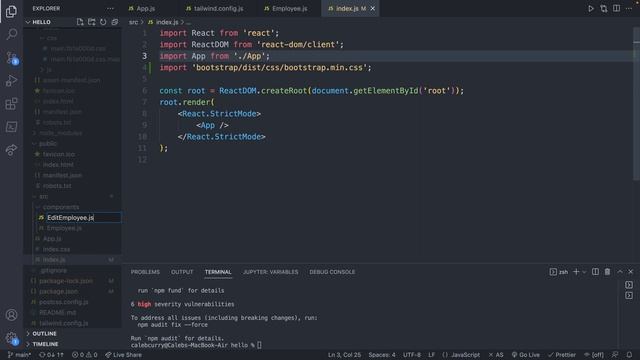The width and height of the screenshot is (640, 360).
Task: Open the Run and Debug view
Action: click(x=11, y=80)
